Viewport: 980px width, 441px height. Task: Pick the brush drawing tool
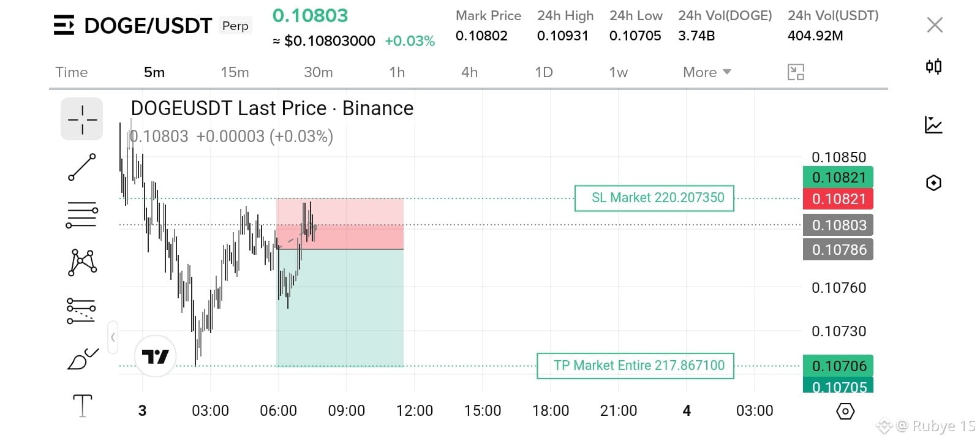pyautogui.click(x=82, y=359)
